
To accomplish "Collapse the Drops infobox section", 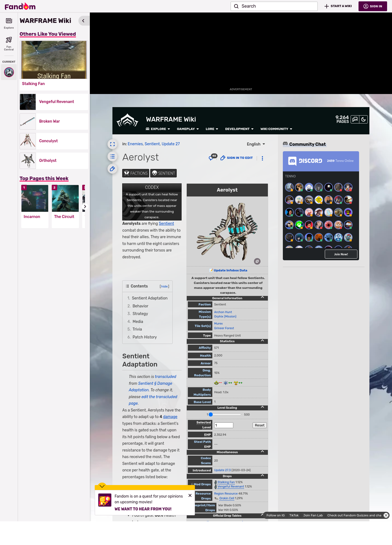I will 262,476.
